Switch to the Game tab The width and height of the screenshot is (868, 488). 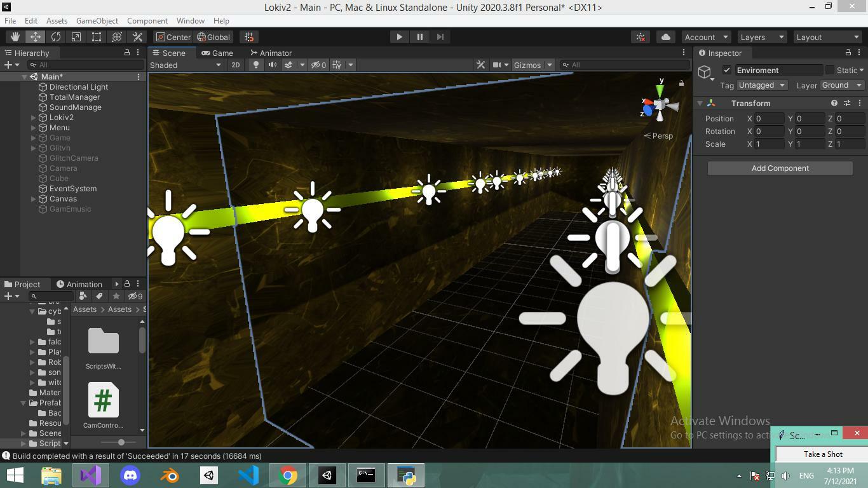pyautogui.click(x=217, y=53)
